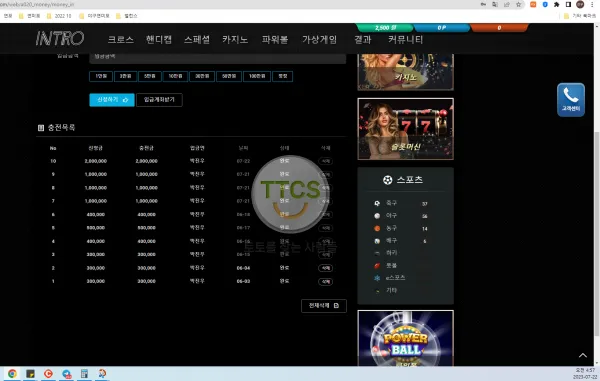Select the 10만원 amount button

pos(175,76)
